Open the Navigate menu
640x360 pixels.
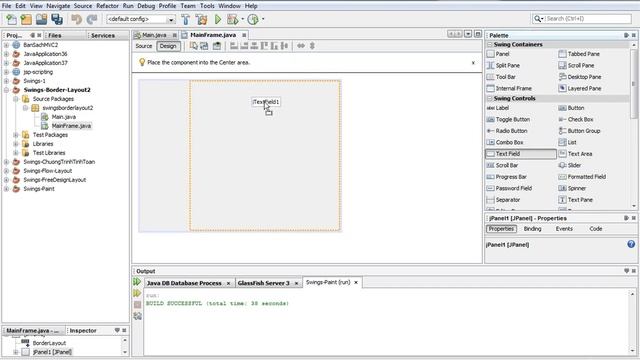click(58, 6)
